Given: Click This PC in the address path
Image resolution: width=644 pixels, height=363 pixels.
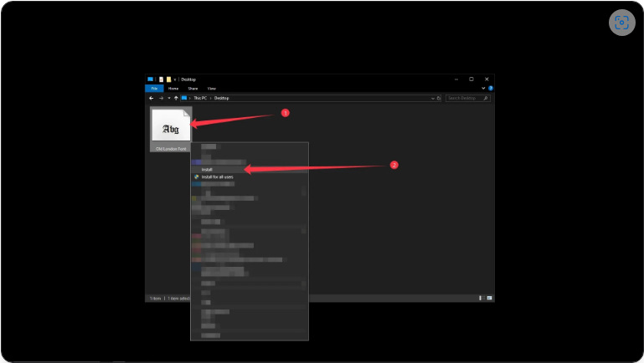Looking at the screenshot, I should point(200,98).
